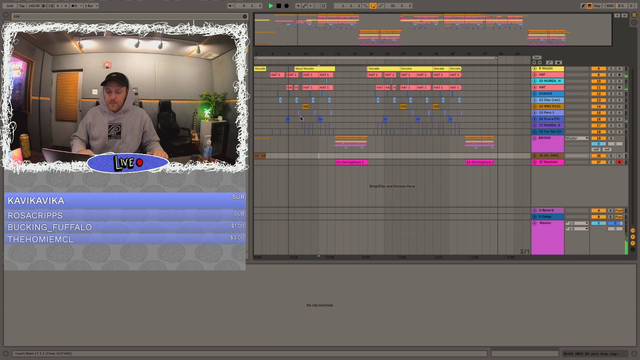This screenshot has width=640, height=360.
Task: Unfold the 37 Kontakt track
Action: click(535, 162)
